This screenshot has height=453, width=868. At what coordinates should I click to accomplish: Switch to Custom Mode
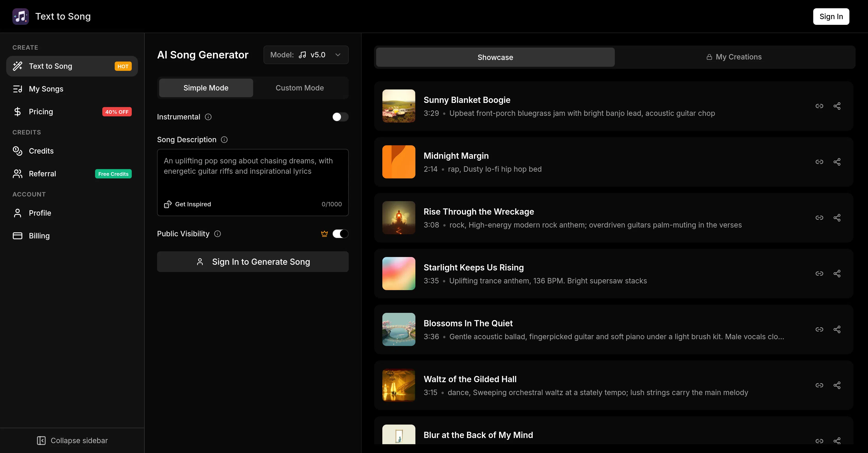300,88
